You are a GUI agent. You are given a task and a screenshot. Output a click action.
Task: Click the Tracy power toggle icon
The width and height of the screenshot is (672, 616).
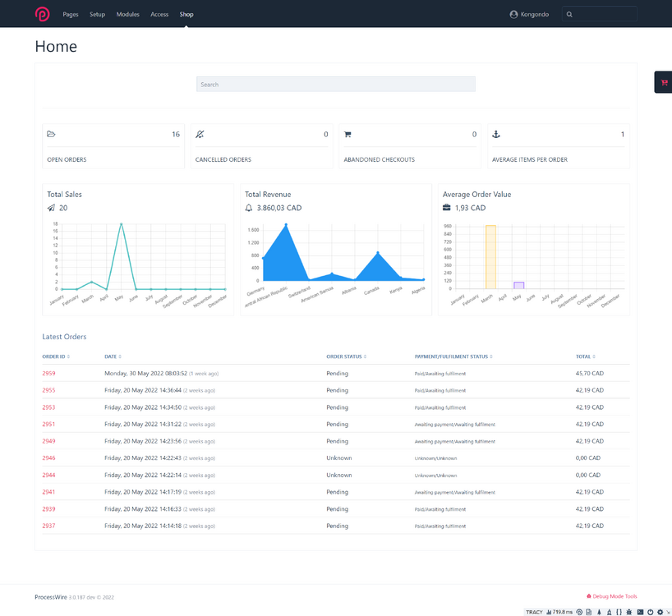click(x=650, y=612)
